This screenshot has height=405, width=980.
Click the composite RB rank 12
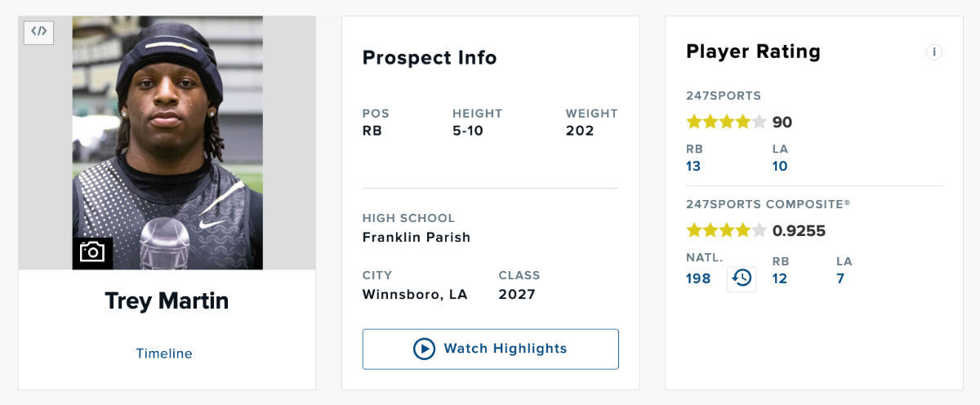tap(780, 278)
